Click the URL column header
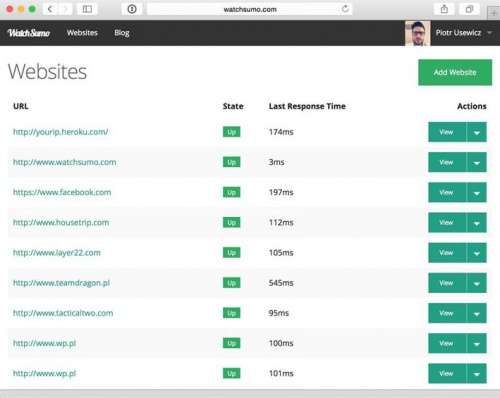The height and width of the screenshot is (398, 500). [x=21, y=106]
